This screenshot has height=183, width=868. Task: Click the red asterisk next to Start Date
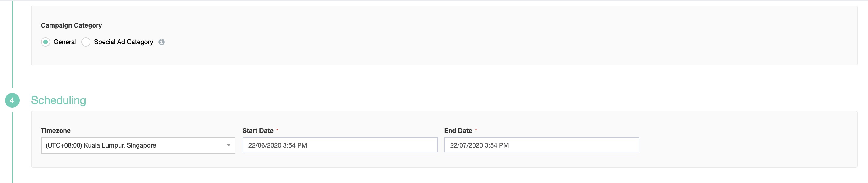point(277,130)
